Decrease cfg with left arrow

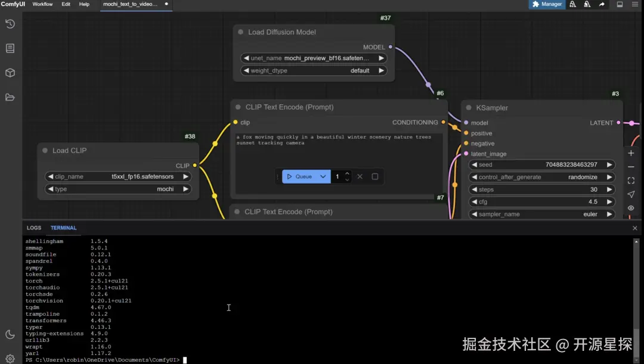(475, 202)
